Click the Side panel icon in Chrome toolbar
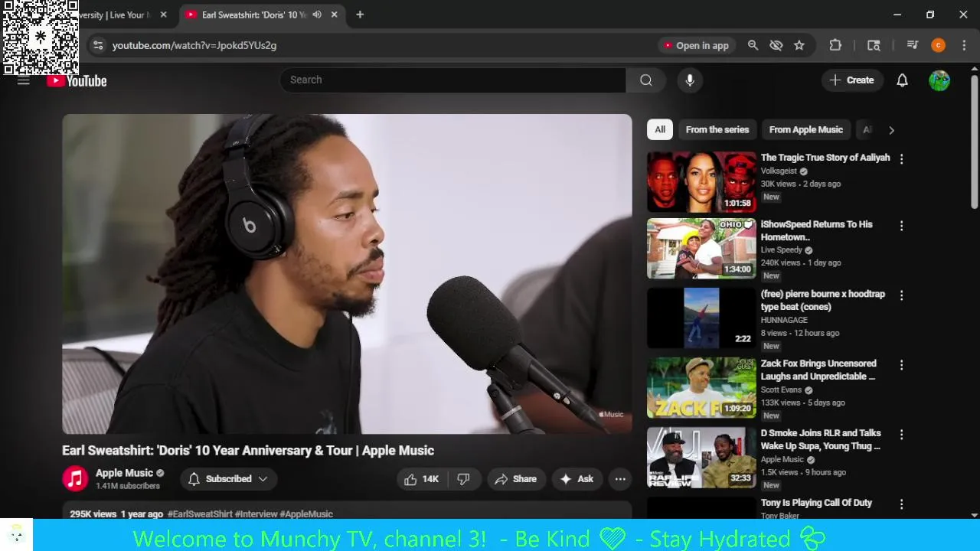The height and width of the screenshot is (551, 980). 874,45
